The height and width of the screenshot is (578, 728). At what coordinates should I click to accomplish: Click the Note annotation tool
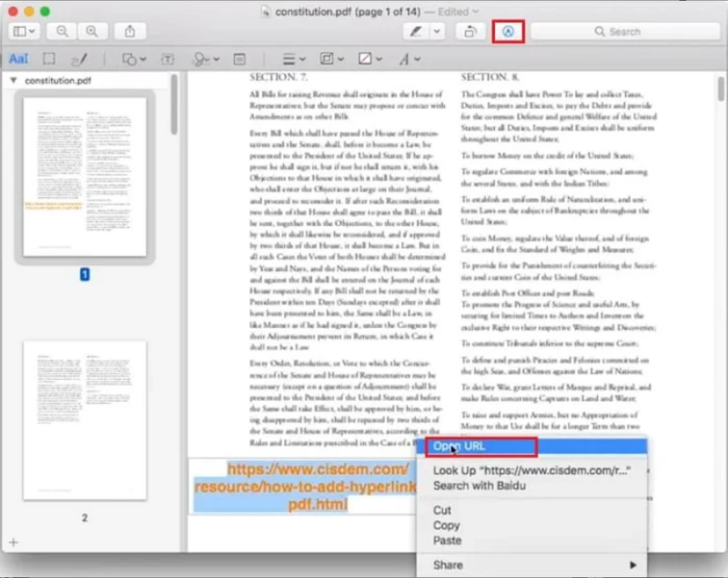(x=239, y=59)
